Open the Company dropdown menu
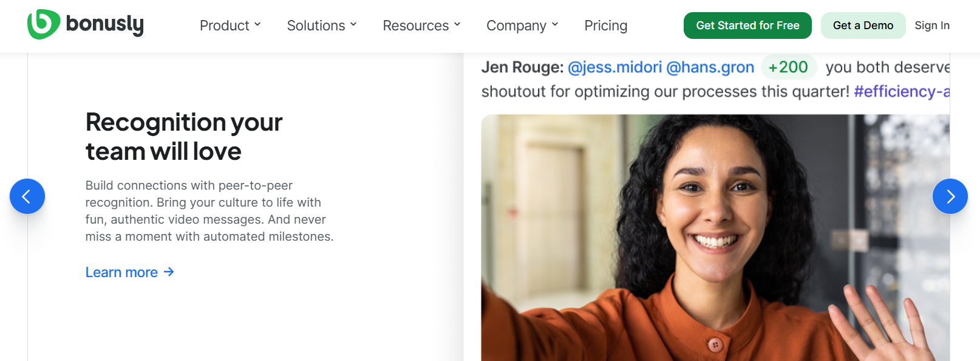 coord(522,26)
